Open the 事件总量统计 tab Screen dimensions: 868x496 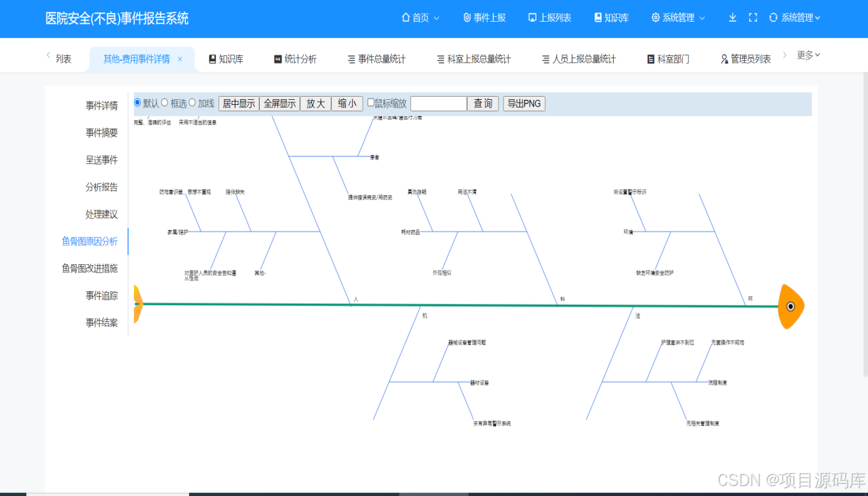point(377,59)
